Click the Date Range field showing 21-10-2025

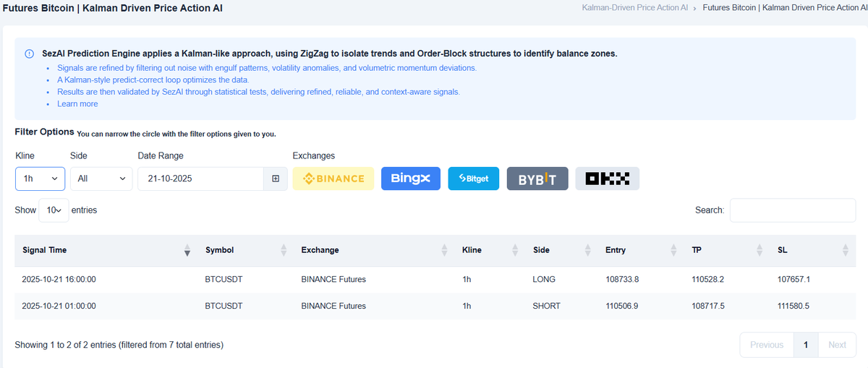(200, 179)
